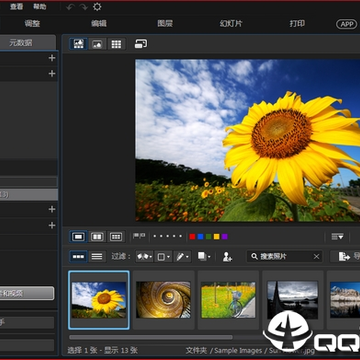Select the snowy mountain thumbnail

coord(344,301)
